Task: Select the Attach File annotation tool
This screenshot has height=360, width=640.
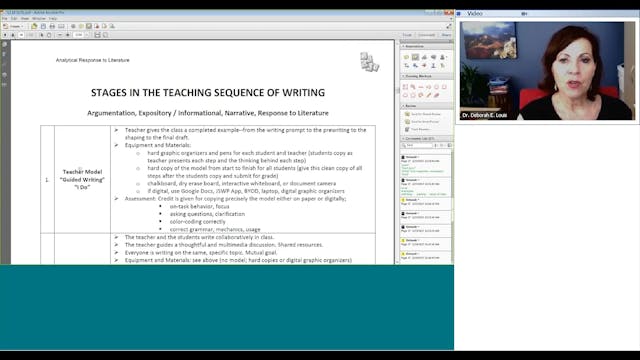Action: point(424,57)
